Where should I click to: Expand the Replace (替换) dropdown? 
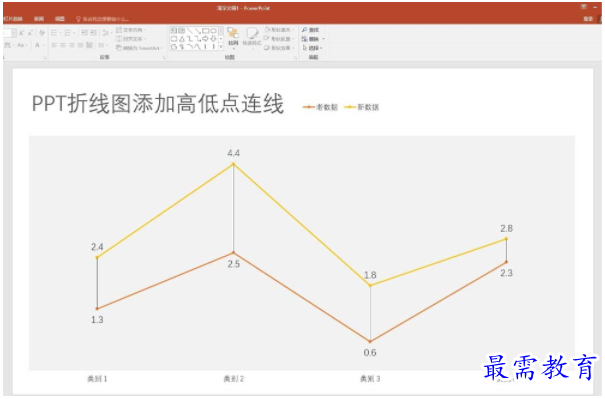click(323, 39)
